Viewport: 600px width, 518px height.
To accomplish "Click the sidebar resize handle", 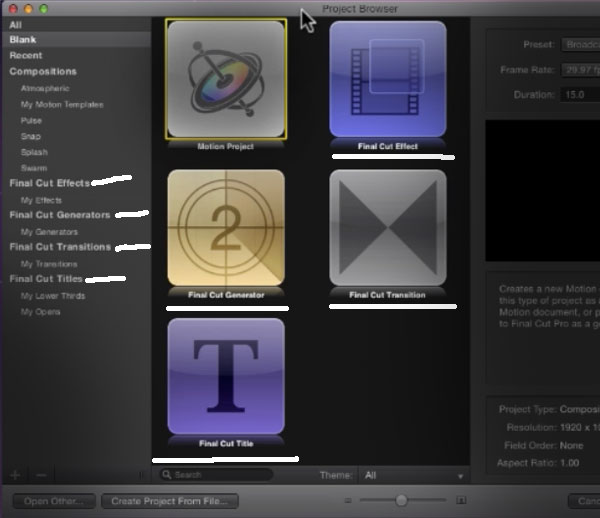I will point(141,475).
